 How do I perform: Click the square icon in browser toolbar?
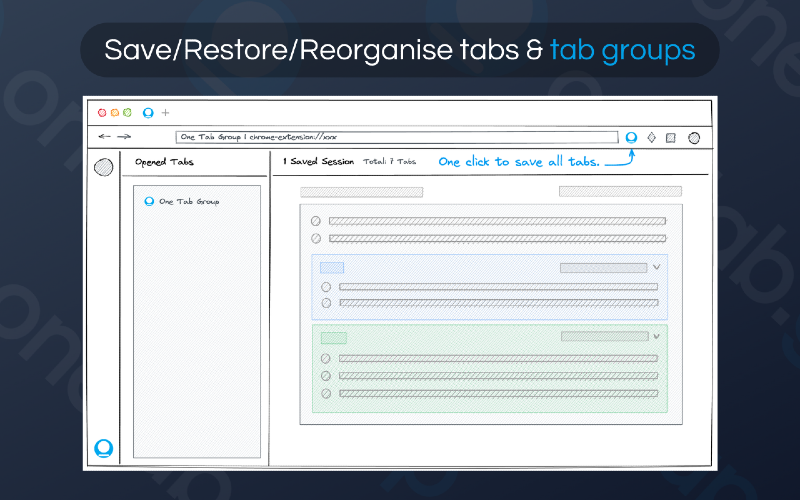pos(672,138)
